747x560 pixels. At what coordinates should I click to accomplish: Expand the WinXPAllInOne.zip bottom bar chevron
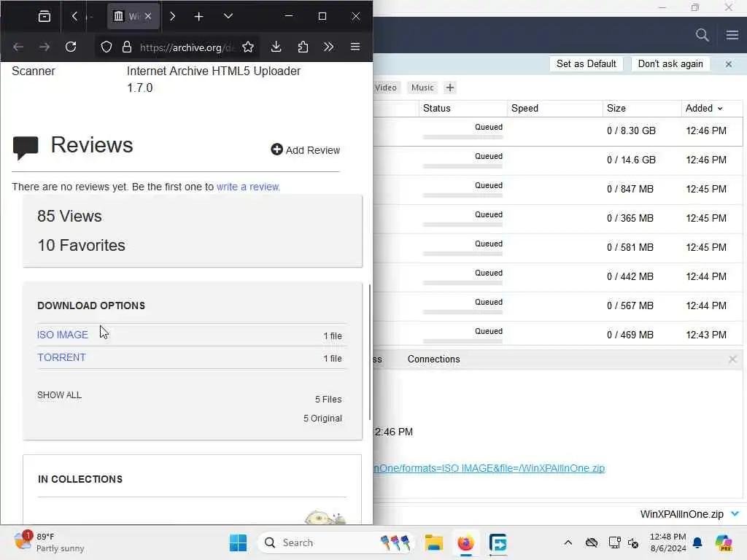735,514
